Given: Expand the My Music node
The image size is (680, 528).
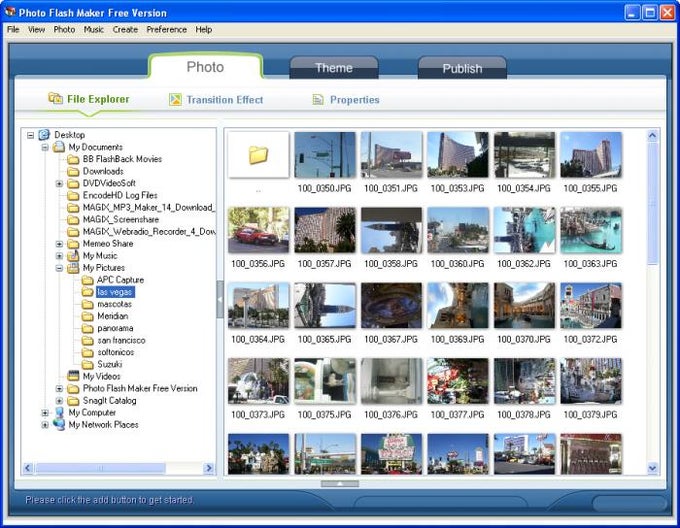Looking at the screenshot, I should 59,256.
